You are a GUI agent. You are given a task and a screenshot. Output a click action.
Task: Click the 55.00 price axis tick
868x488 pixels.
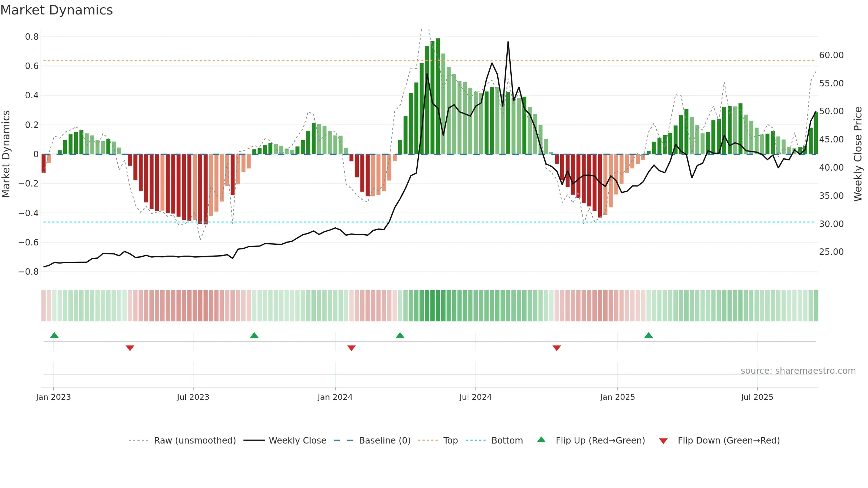[831, 83]
